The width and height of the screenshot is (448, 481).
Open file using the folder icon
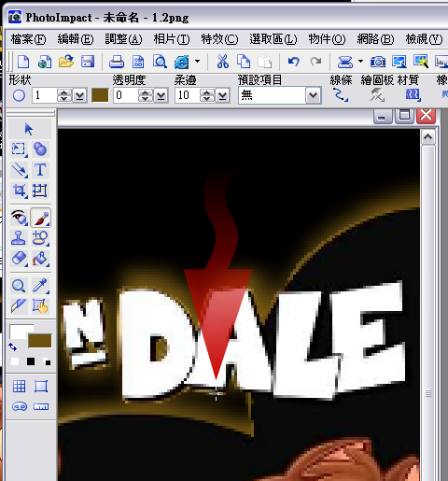[66, 62]
